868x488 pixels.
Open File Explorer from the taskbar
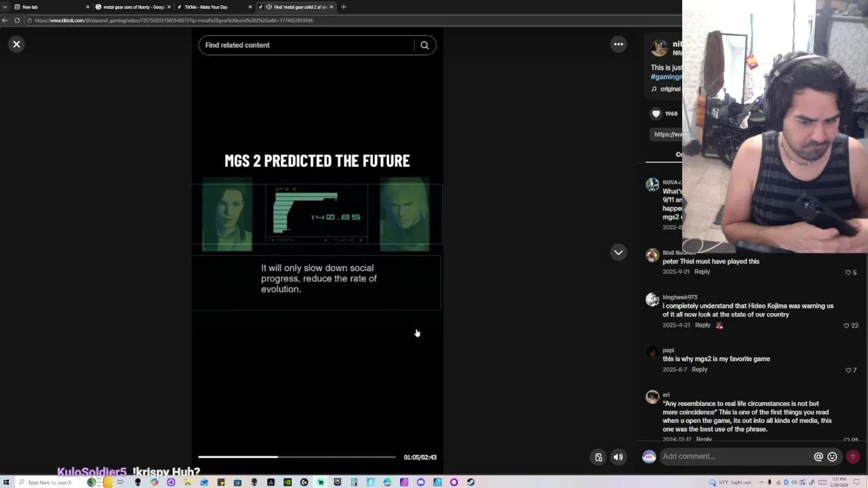click(x=187, y=482)
